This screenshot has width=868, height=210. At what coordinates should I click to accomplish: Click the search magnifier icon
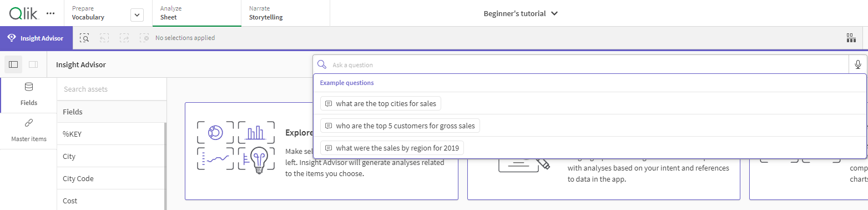click(322, 64)
